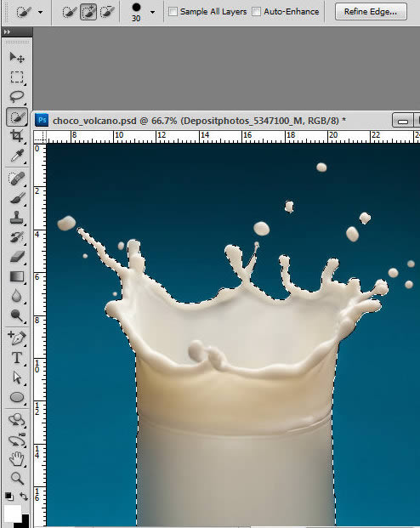Select the Pen tool

17,338
